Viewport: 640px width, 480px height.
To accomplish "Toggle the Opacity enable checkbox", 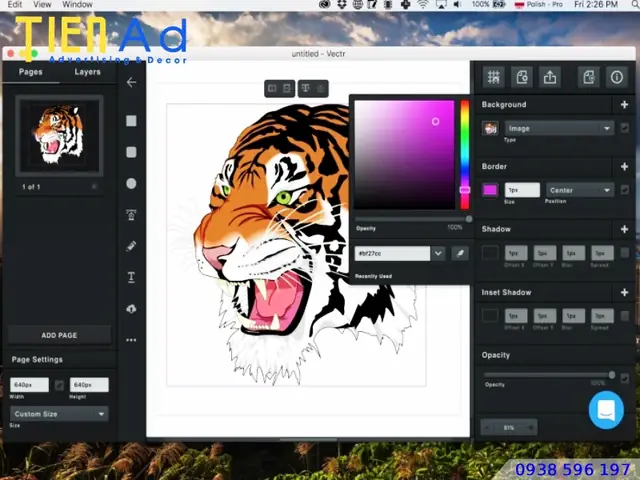I will pyautogui.click(x=624, y=378).
